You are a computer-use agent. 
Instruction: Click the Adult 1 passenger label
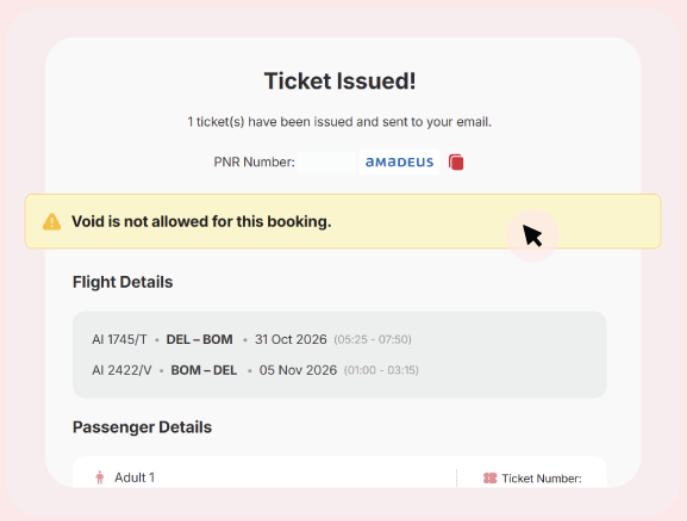tap(135, 478)
